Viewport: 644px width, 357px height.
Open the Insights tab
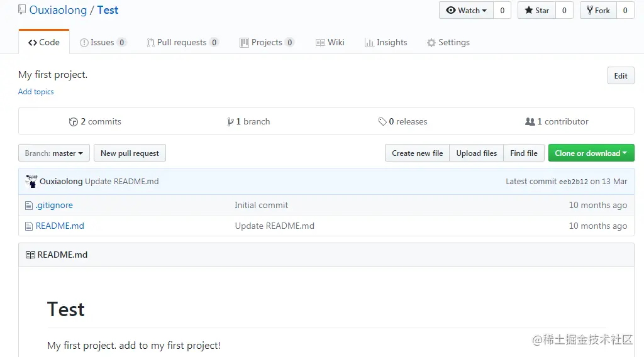click(386, 42)
